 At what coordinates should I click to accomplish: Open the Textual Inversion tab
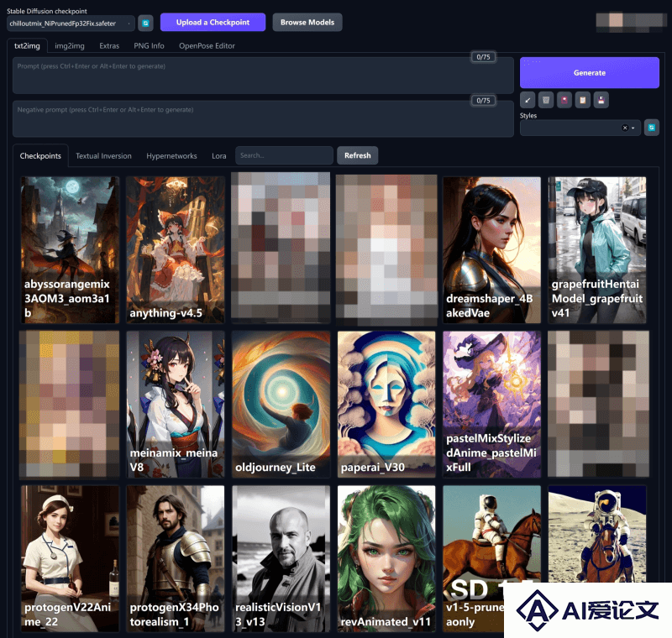(103, 156)
